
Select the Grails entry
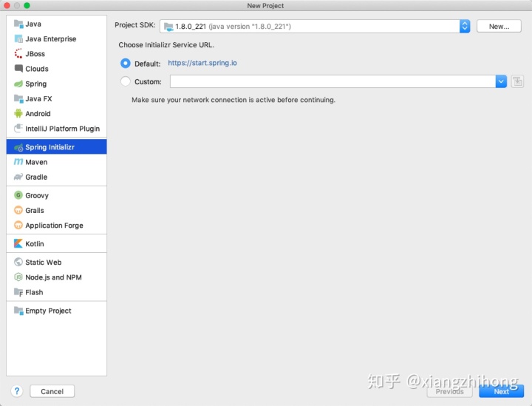[56, 210]
